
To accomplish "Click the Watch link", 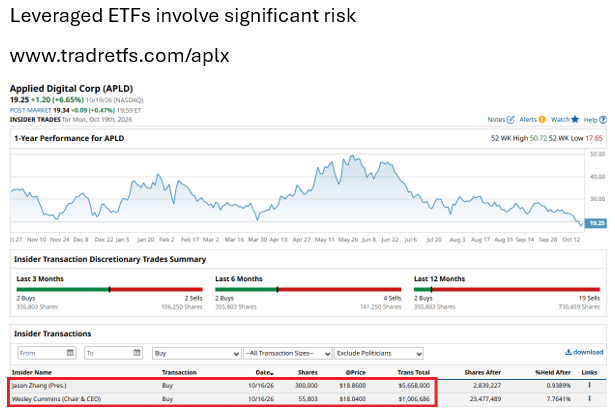I will [560, 120].
